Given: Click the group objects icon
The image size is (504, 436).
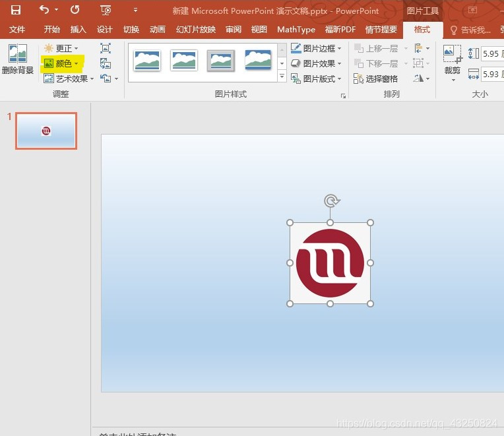Looking at the screenshot, I should 418,63.
